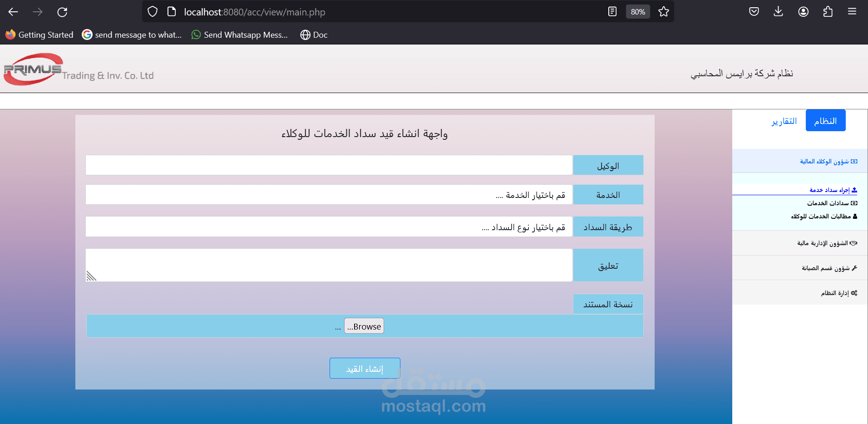Open سدادات الخدمات menu item

coord(832,203)
